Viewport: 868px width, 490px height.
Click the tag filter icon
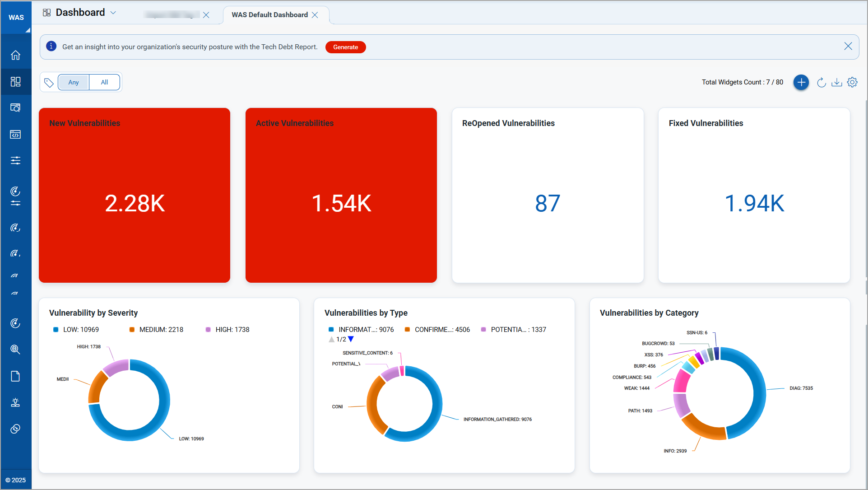[49, 83]
